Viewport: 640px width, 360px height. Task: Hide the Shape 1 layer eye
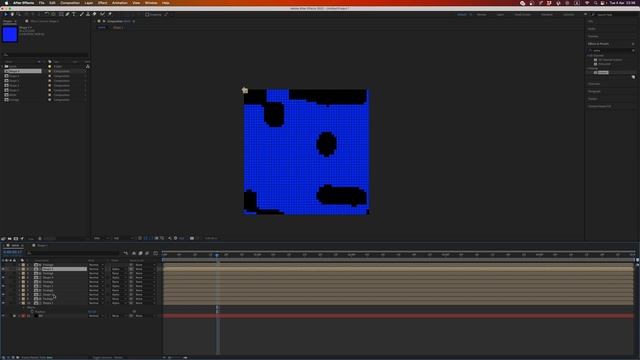click(x=3, y=303)
